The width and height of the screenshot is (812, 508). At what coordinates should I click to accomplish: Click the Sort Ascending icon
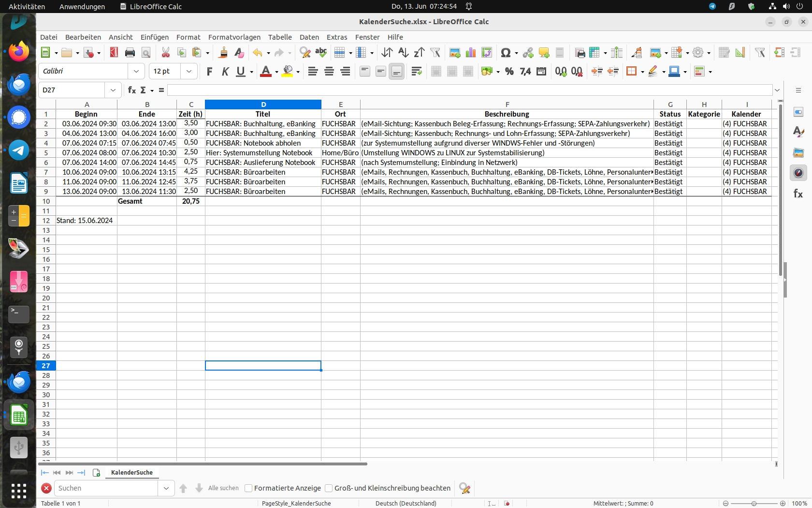click(403, 53)
